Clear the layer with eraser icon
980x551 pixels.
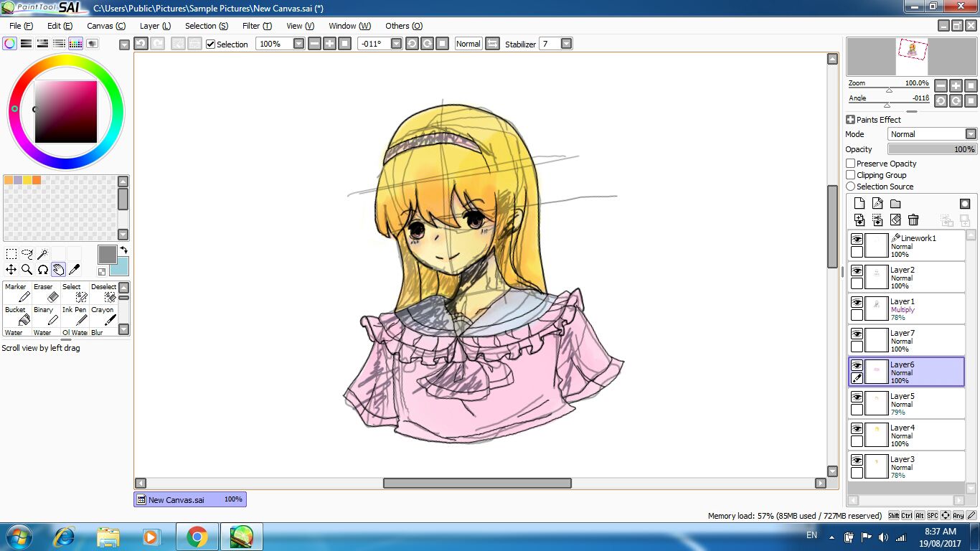click(895, 220)
